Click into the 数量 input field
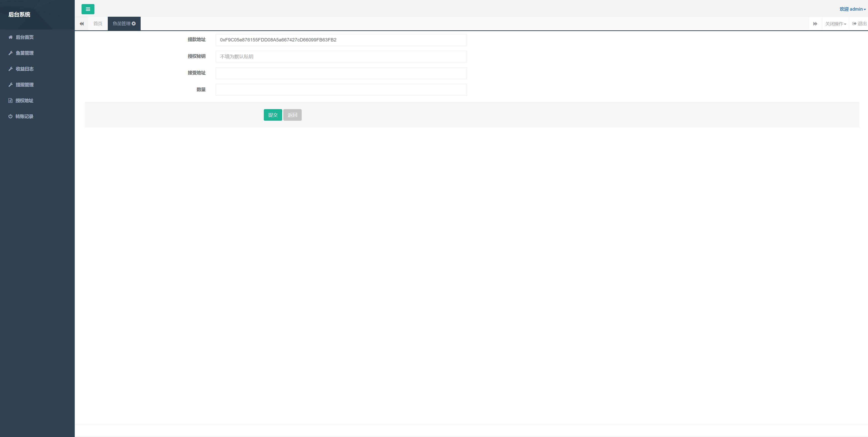 [341, 90]
